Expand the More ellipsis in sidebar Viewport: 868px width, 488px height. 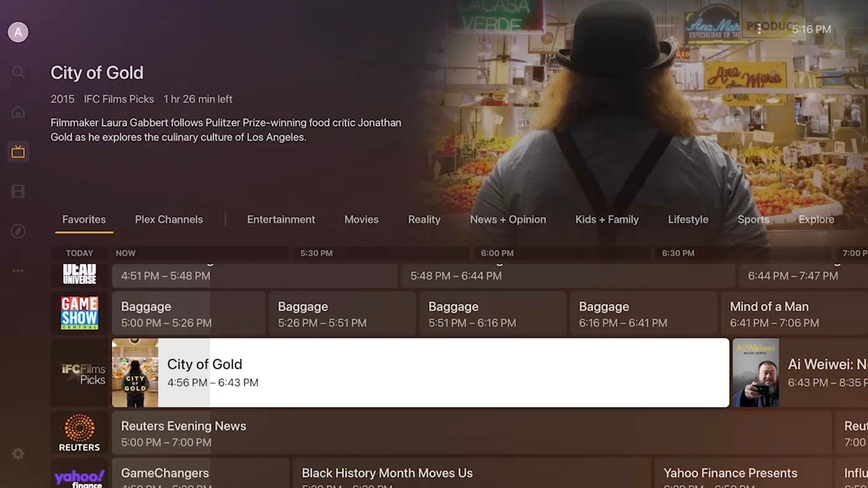click(18, 271)
